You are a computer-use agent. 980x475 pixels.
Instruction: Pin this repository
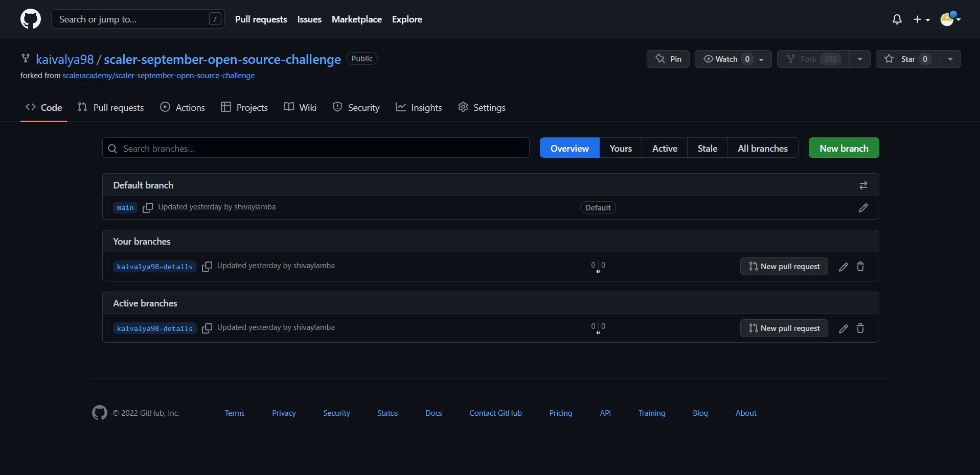click(x=668, y=59)
